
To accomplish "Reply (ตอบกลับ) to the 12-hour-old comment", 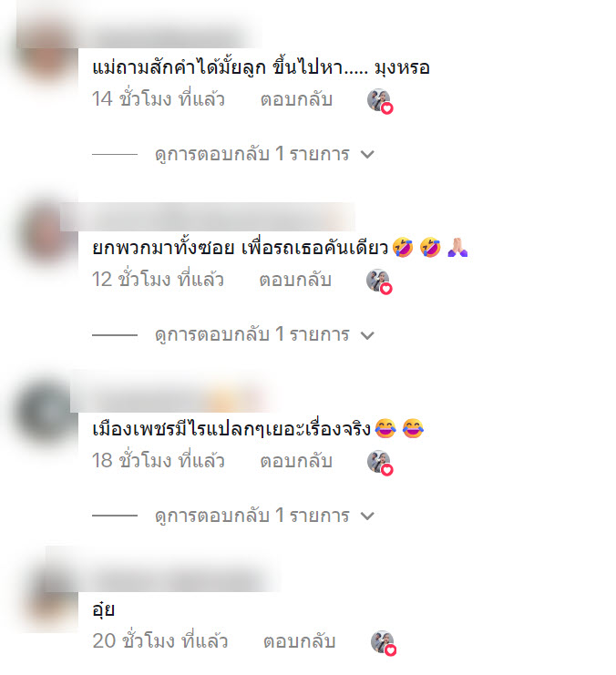I will 295,280.
